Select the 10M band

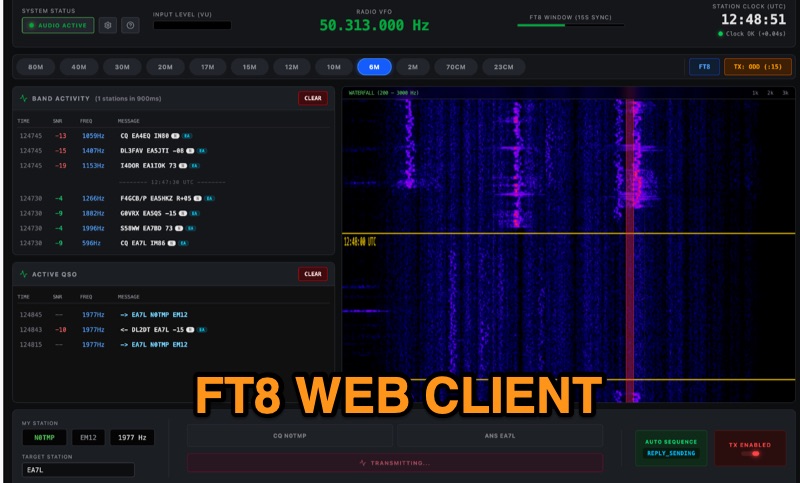click(334, 67)
